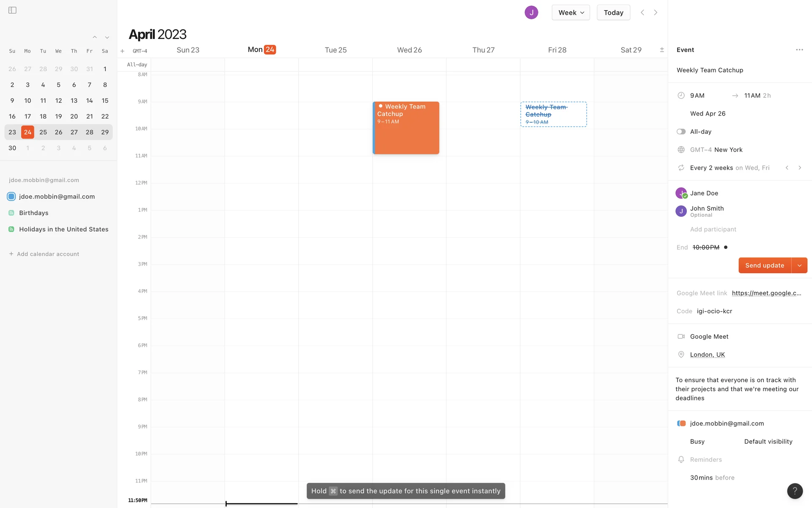Click the recurrence repeat icon
The image size is (812, 508).
(681, 168)
